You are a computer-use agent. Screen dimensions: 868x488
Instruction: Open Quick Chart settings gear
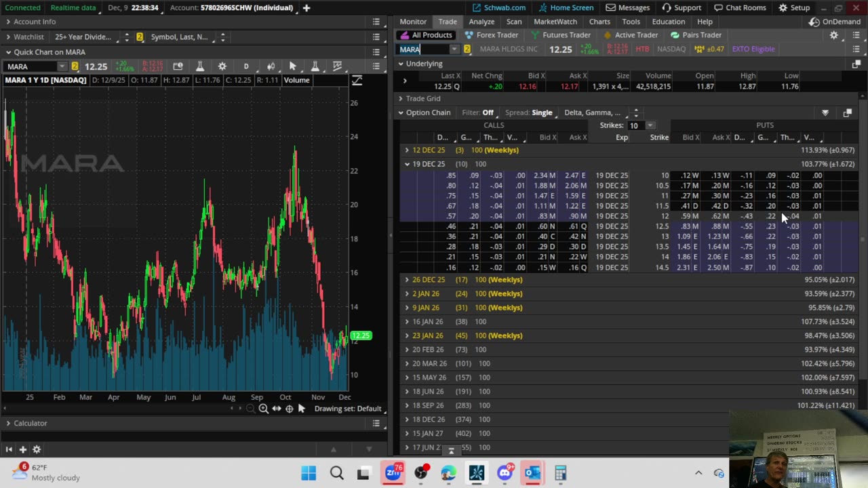(222, 66)
